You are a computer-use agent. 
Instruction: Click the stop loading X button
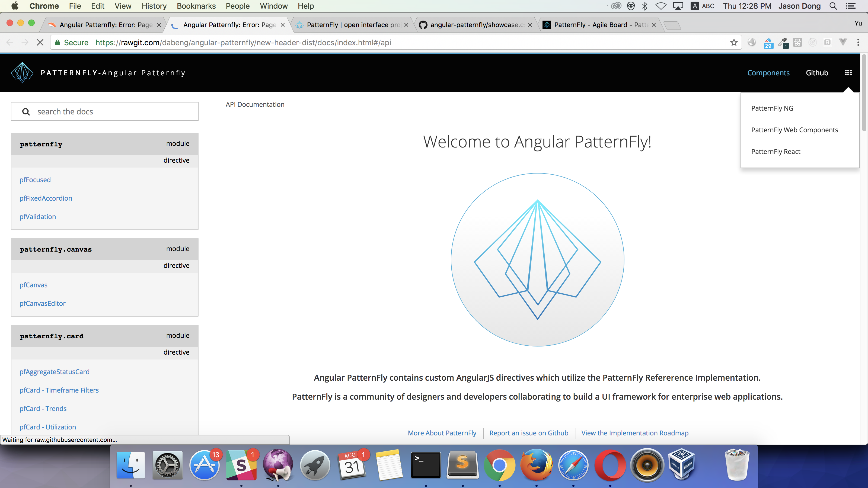click(40, 43)
